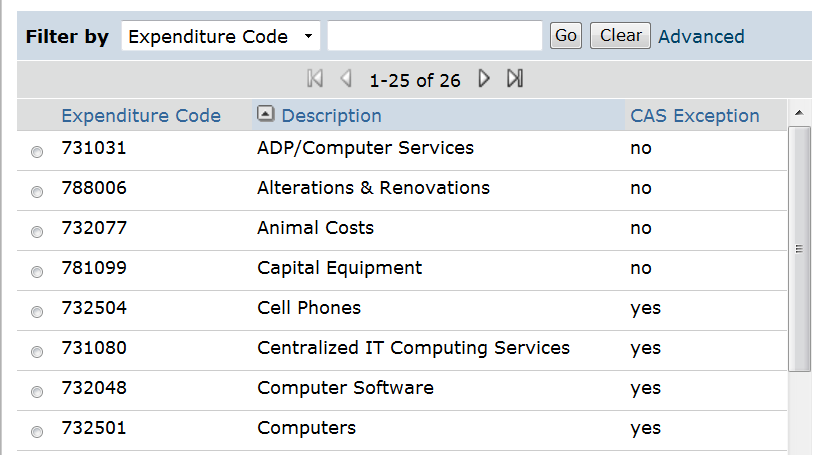Go to next page of results
814x455 pixels.
[x=484, y=79]
